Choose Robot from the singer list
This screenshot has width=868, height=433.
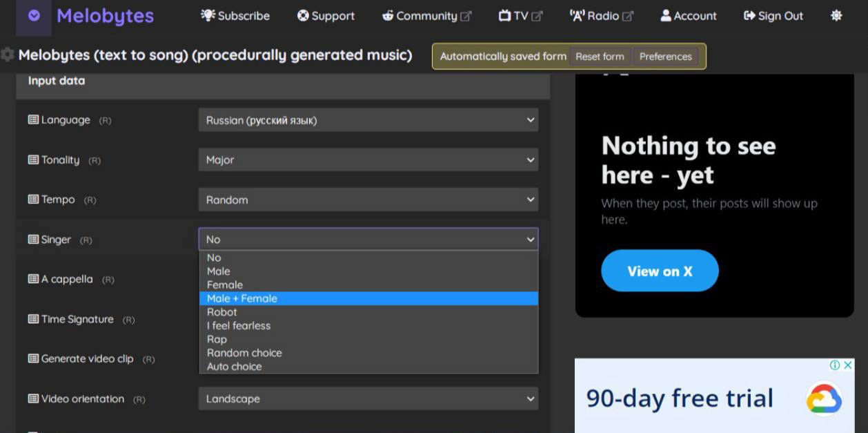point(222,312)
